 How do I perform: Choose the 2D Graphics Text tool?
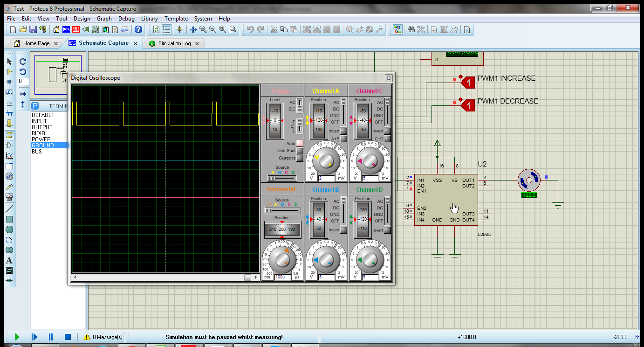[x=9, y=261]
